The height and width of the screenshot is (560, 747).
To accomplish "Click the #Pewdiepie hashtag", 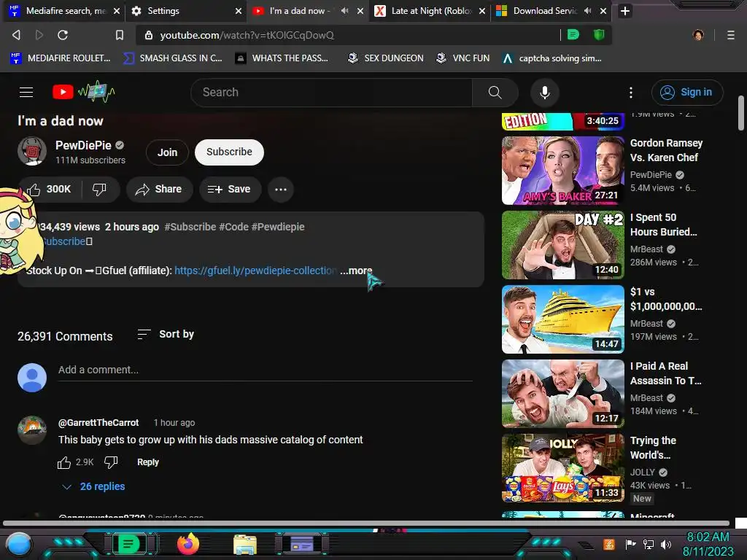I will click(278, 227).
